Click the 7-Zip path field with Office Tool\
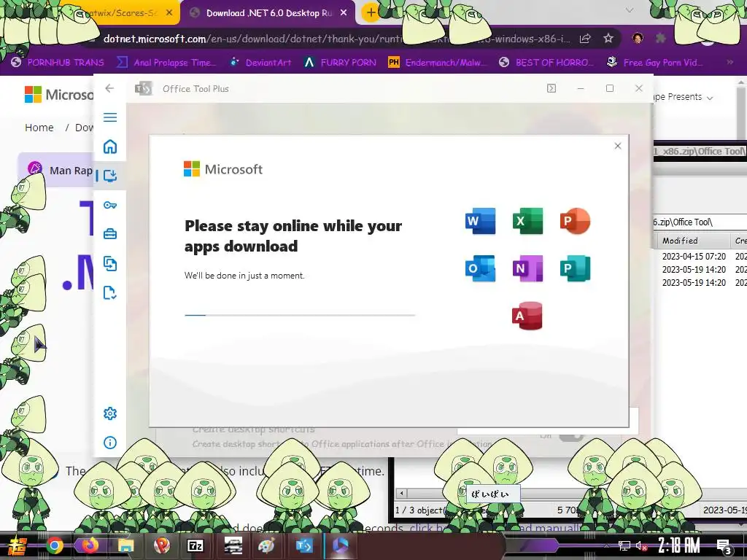The width and height of the screenshot is (747, 560). 698,222
